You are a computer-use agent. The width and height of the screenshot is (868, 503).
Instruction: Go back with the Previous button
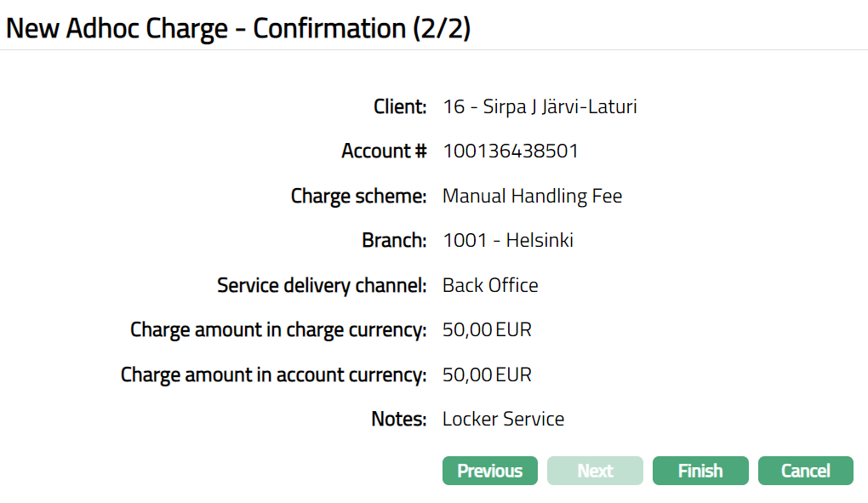tap(490, 471)
